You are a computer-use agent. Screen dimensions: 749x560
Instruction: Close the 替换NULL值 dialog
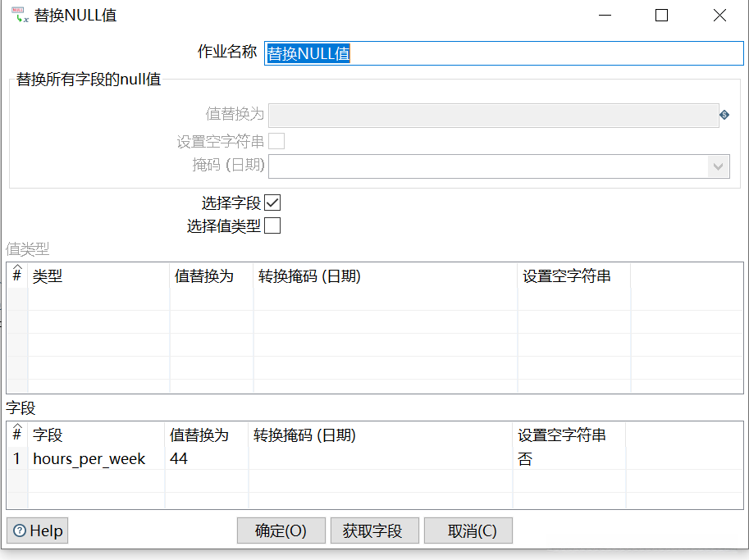pos(719,16)
